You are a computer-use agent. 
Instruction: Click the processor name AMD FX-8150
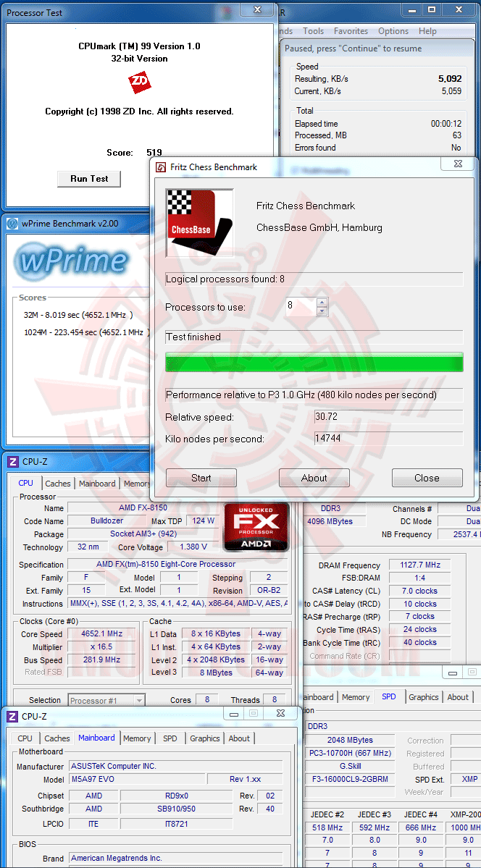pos(143,507)
